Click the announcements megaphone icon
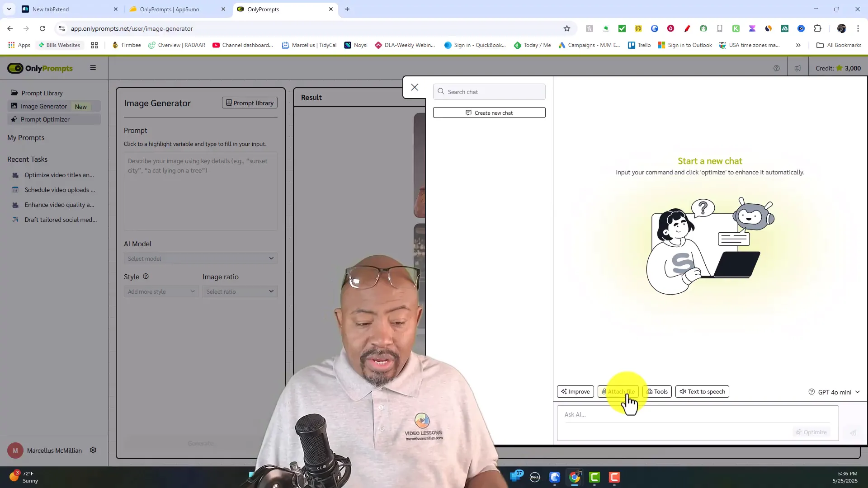This screenshot has height=488, width=868. [x=797, y=68]
